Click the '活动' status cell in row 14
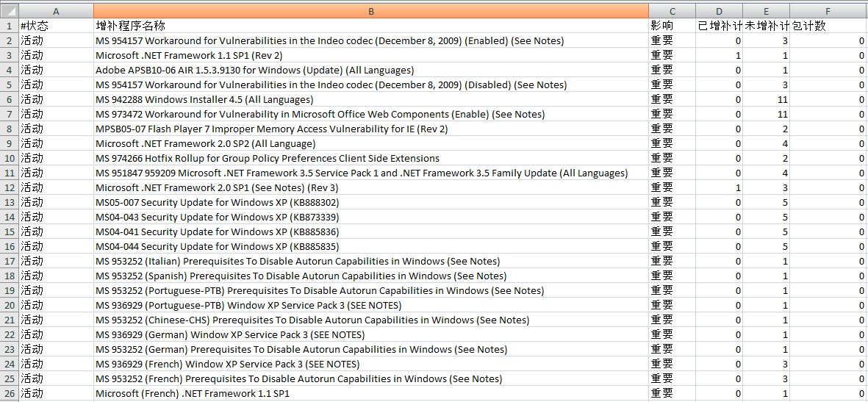 pyautogui.click(x=56, y=217)
